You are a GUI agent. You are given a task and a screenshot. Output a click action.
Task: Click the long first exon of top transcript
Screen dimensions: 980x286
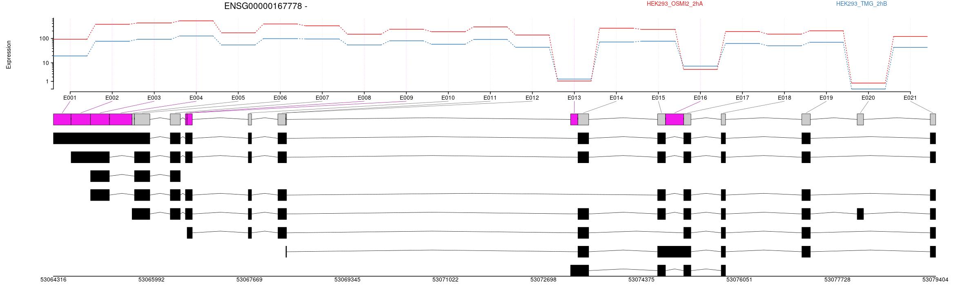[102, 138]
